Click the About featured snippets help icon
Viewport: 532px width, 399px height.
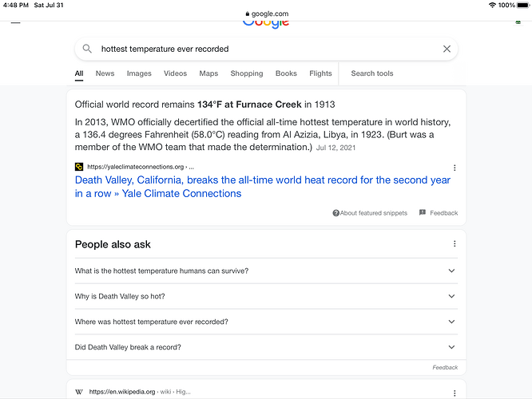335,213
